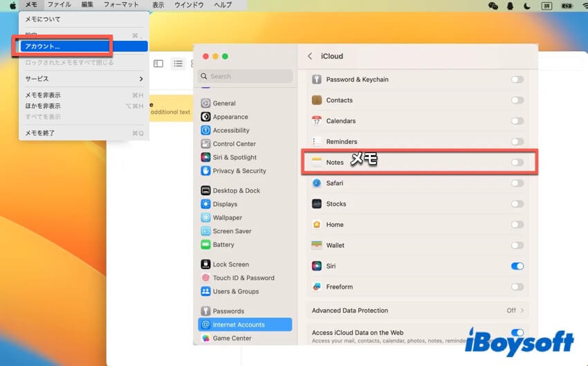Click the Home app icon

click(x=317, y=224)
